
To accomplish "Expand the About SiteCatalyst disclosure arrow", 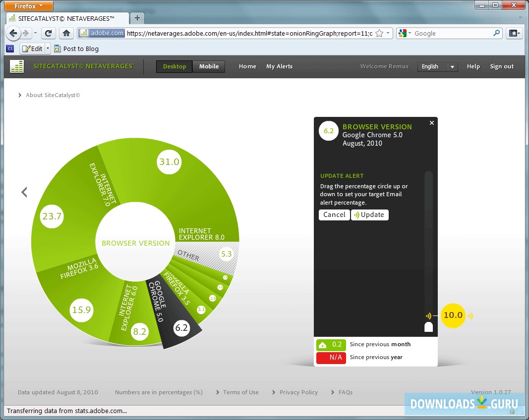I will [x=19, y=95].
